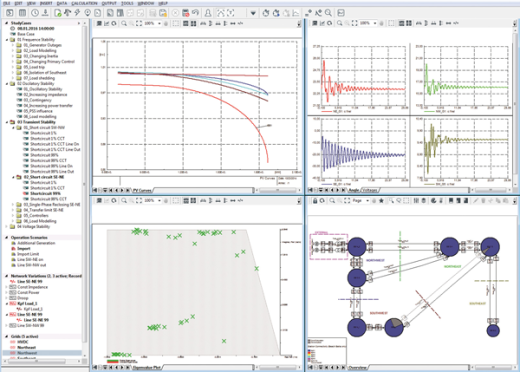Click four-tile layout icon in PV Curves toolbar
Screen dimensions: 520x372
coord(193,23)
